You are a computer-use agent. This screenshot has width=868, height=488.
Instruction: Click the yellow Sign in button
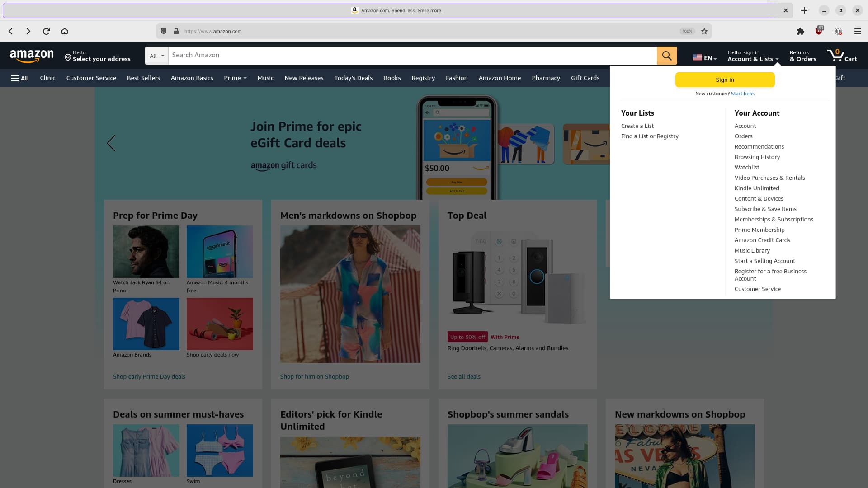click(x=725, y=80)
